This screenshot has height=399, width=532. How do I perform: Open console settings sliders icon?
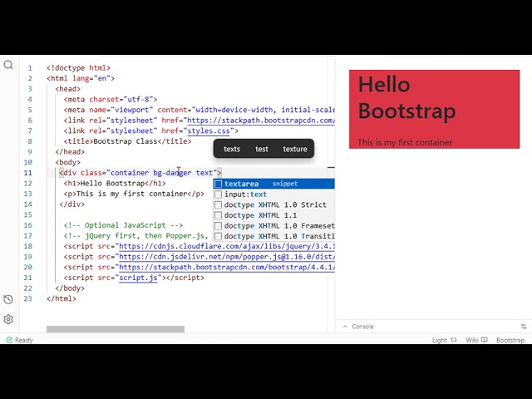[x=524, y=327]
